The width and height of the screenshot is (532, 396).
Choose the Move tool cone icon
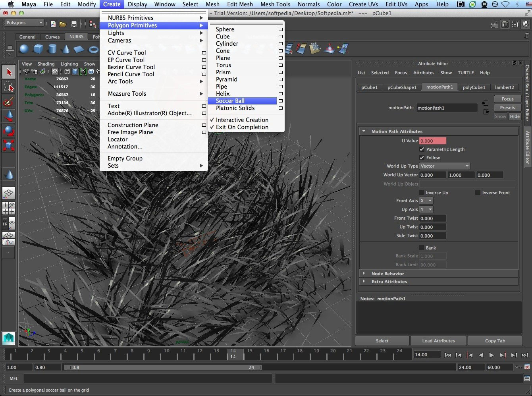(9, 116)
